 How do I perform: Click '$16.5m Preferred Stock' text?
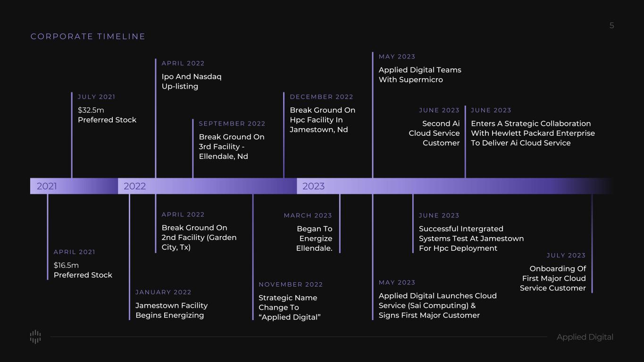tap(83, 270)
